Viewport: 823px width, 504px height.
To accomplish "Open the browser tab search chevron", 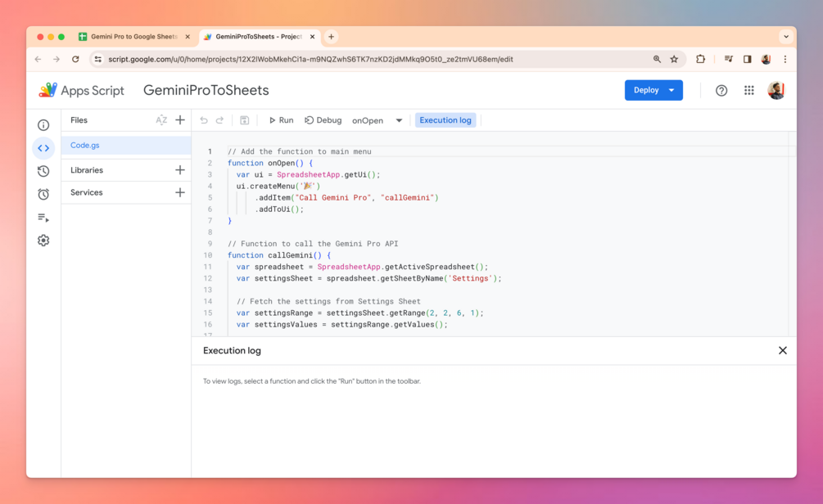I will coord(785,36).
